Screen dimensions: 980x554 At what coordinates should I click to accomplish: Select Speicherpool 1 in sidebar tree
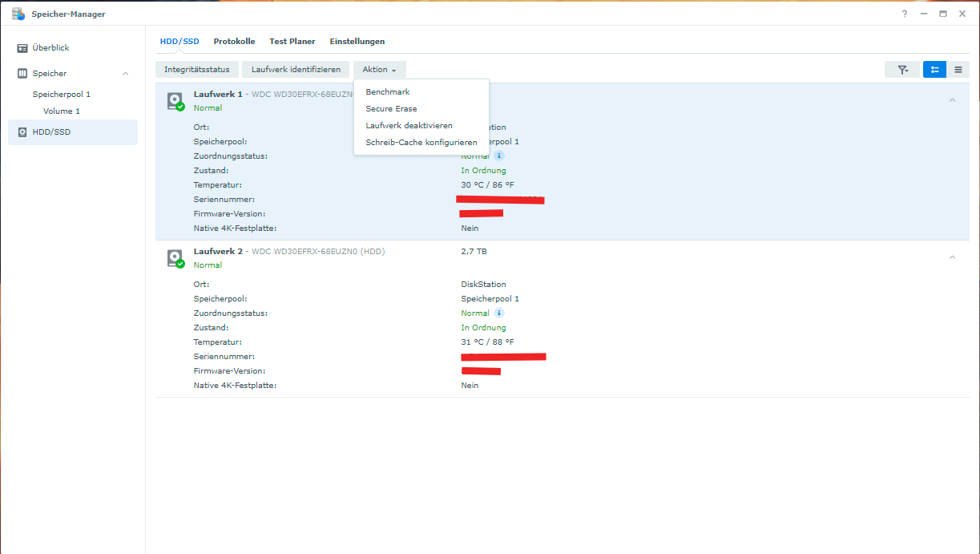pyautogui.click(x=62, y=95)
